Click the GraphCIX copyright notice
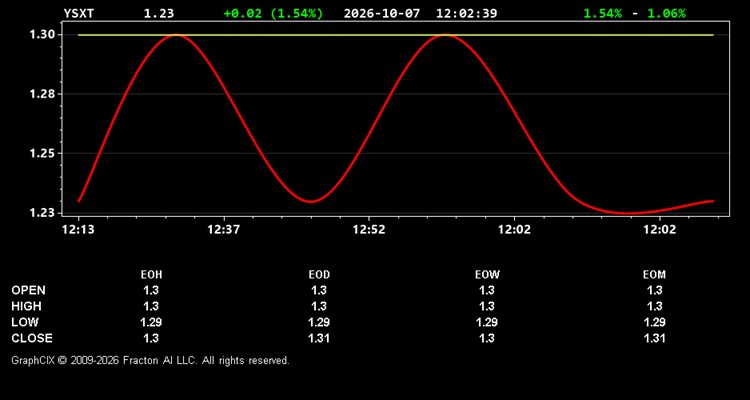This screenshot has width=750, height=400. 151,360
